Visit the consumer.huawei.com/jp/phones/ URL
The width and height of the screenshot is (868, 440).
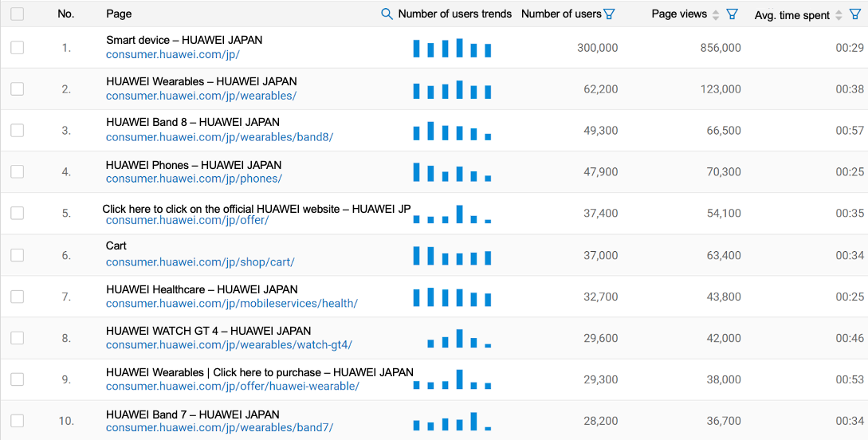pos(194,179)
